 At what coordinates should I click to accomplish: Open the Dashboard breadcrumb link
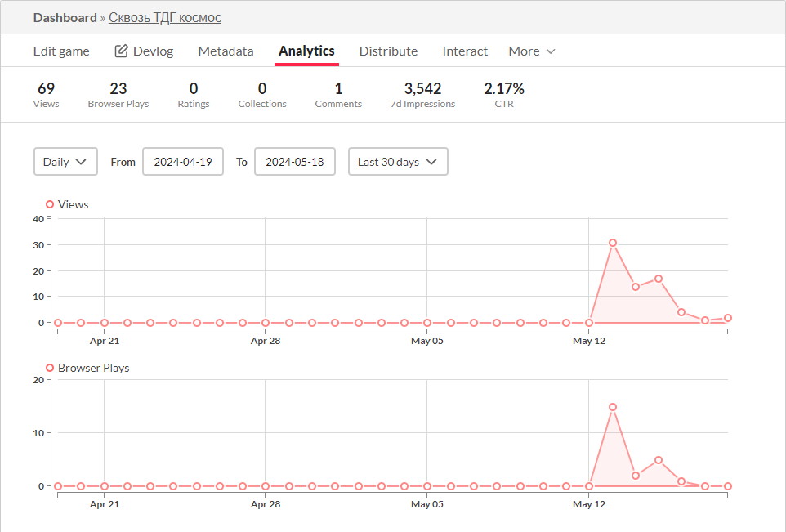(x=65, y=17)
